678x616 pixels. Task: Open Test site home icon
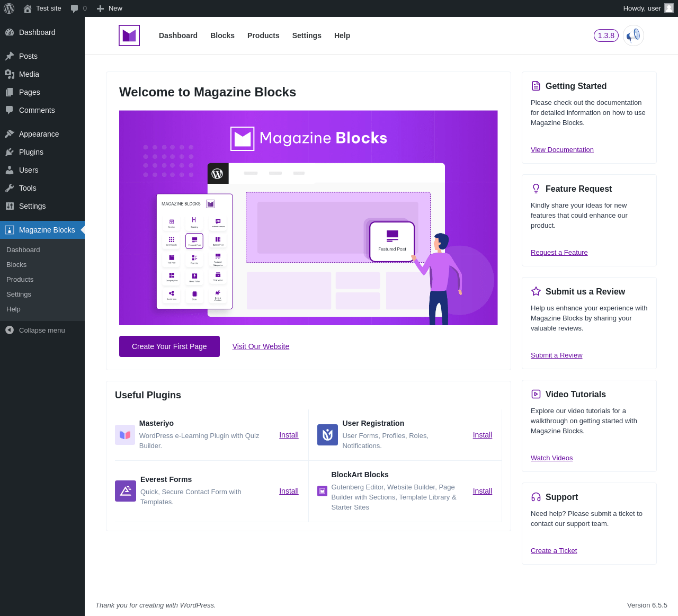(x=28, y=8)
